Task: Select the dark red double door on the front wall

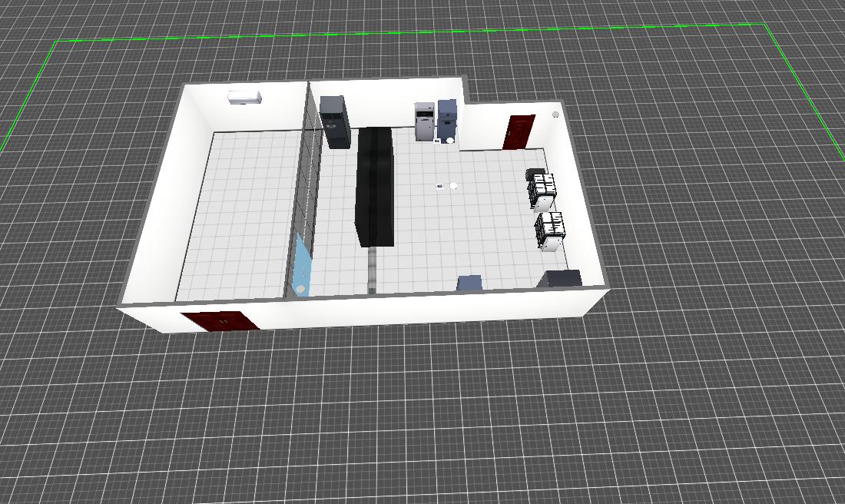Action: click(220, 320)
